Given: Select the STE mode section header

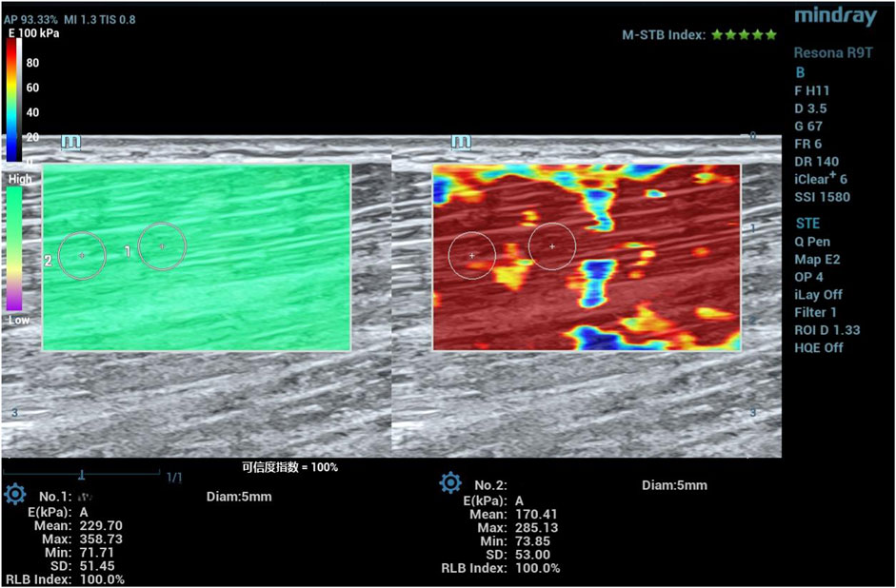Looking at the screenshot, I should 806,224.
